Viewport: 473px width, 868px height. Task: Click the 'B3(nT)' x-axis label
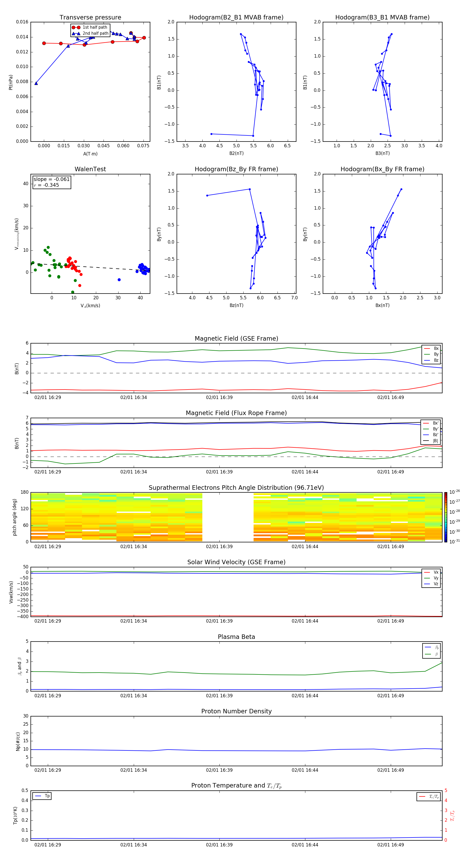pyautogui.click(x=382, y=153)
